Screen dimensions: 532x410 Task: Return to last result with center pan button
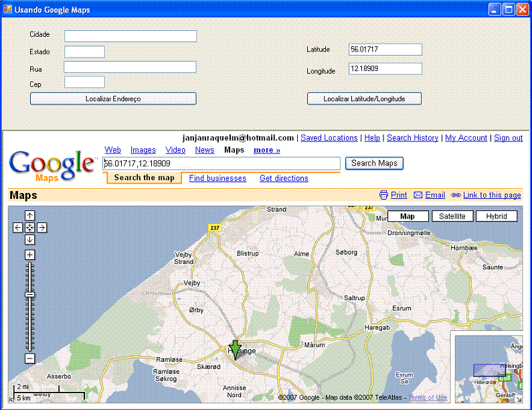pyautogui.click(x=29, y=228)
